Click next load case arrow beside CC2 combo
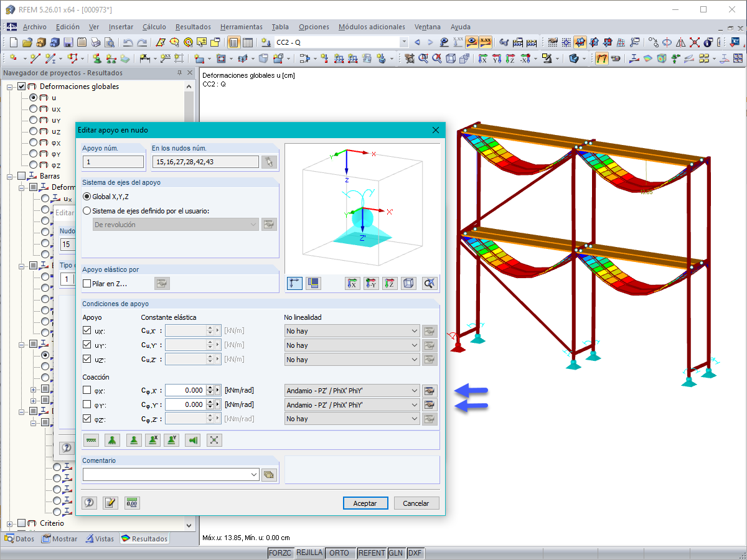This screenshot has height=560, width=747. [x=431, y=42]
